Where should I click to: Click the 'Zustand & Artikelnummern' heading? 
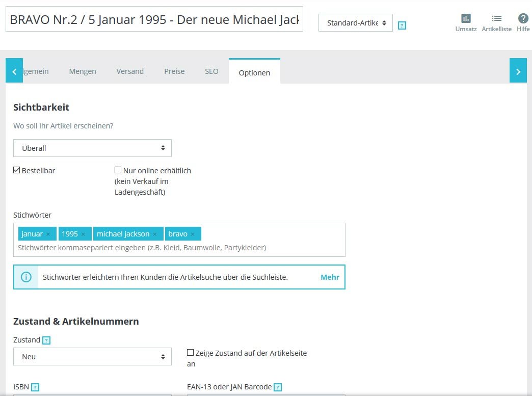[76, 322]
